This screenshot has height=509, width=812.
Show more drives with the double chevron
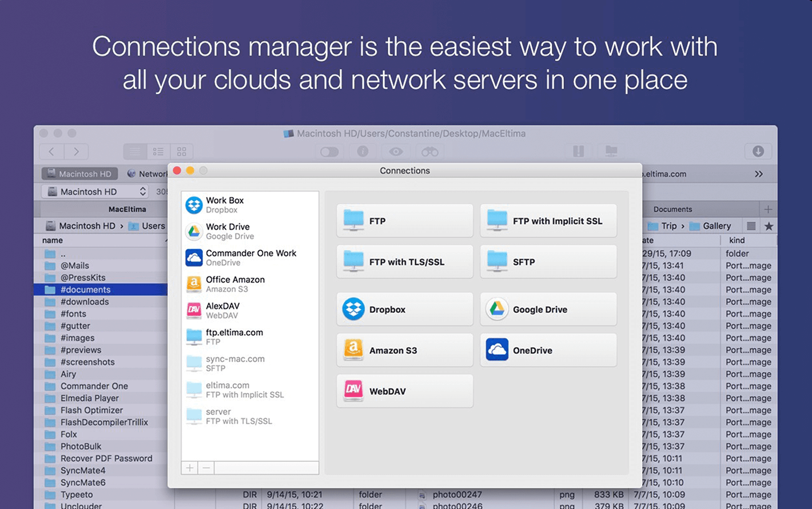coord(759,174)
